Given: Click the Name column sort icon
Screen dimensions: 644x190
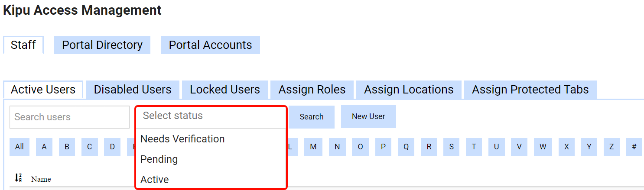Looking at the screenshot, I should (18, 178).
